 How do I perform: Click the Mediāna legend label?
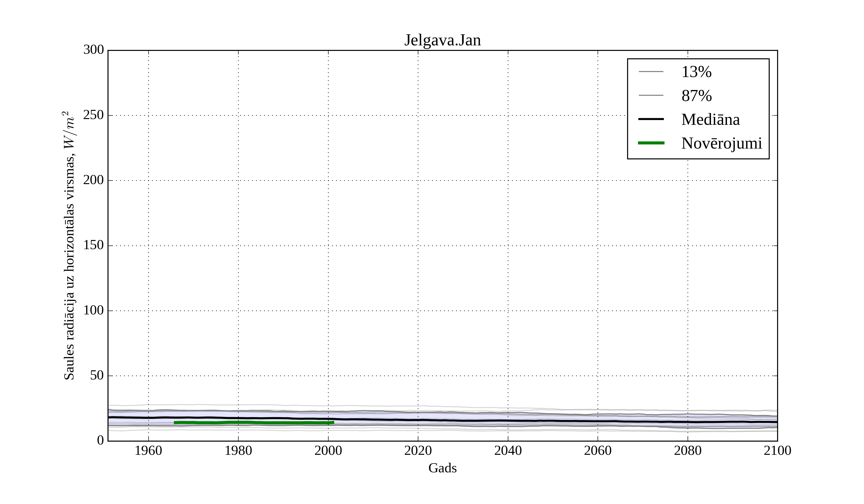point(710,120)
